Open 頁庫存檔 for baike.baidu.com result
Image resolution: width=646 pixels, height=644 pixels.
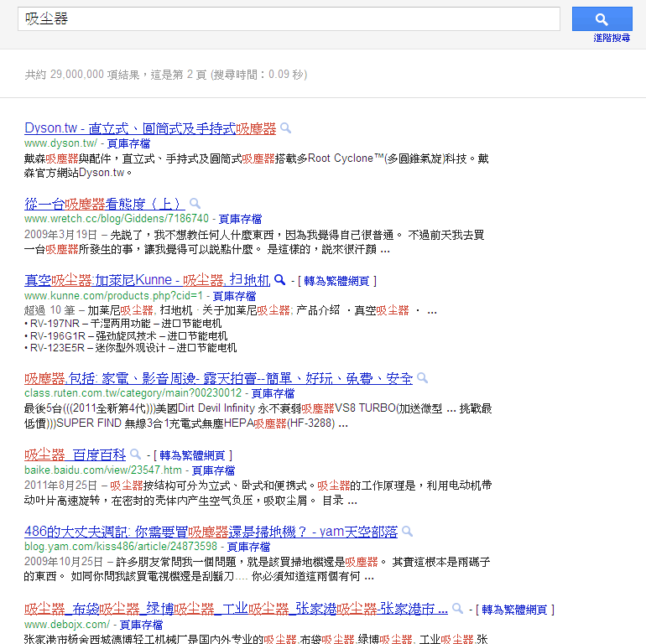[x=213, y=470]
